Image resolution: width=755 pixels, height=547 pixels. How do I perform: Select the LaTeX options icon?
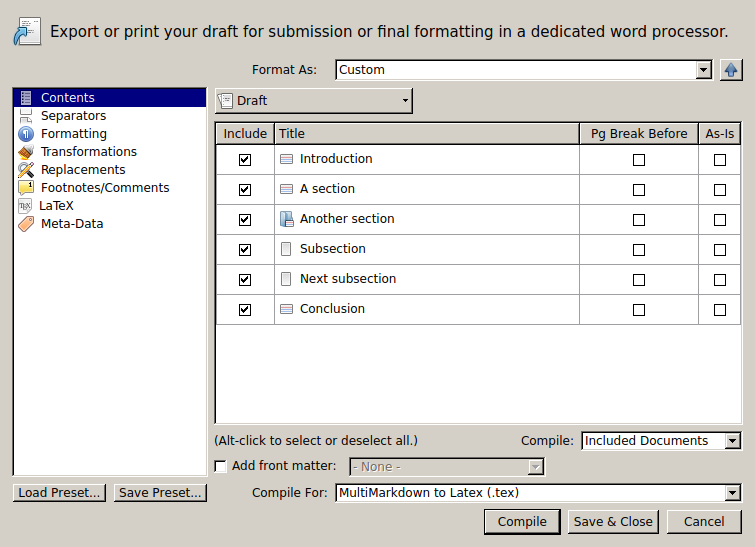tap(25, 206)
